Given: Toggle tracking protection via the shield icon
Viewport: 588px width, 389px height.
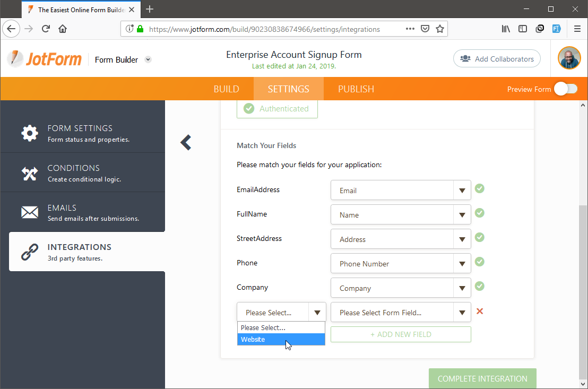Looking at the screenshot, I should 131,28.
